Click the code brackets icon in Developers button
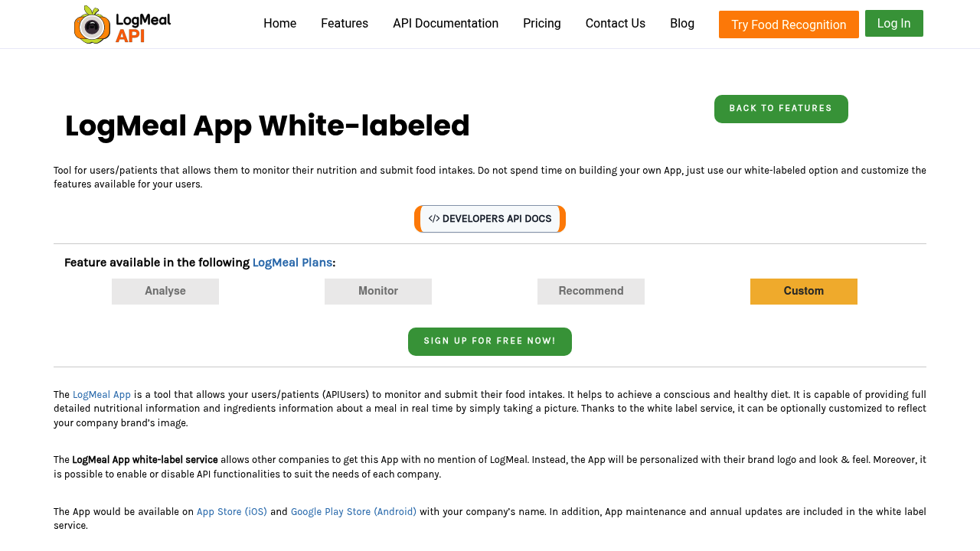Viewport: 980px width, 551px height. (x=434, y=219)
